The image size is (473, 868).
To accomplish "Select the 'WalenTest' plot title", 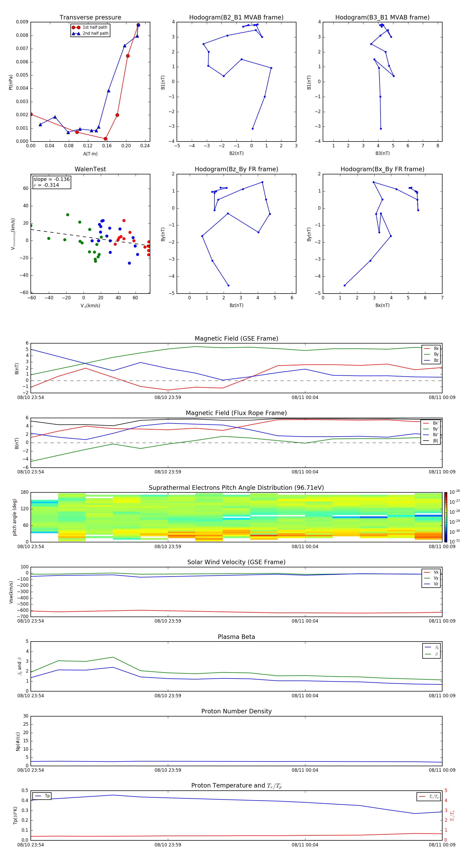I will click(90, 169).
